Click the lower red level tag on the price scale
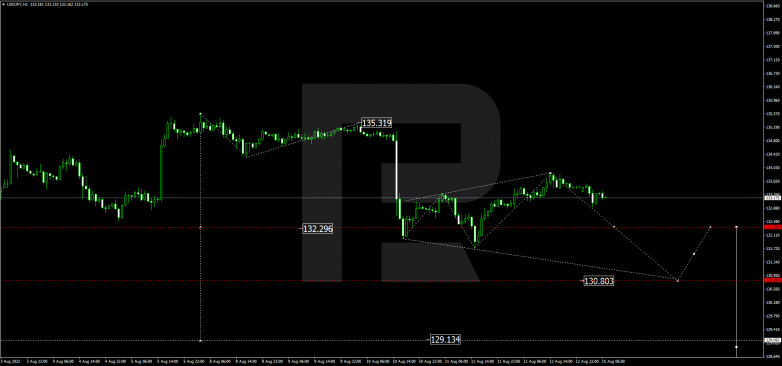Viewport: 782px width, 366px height. point(773,280)
